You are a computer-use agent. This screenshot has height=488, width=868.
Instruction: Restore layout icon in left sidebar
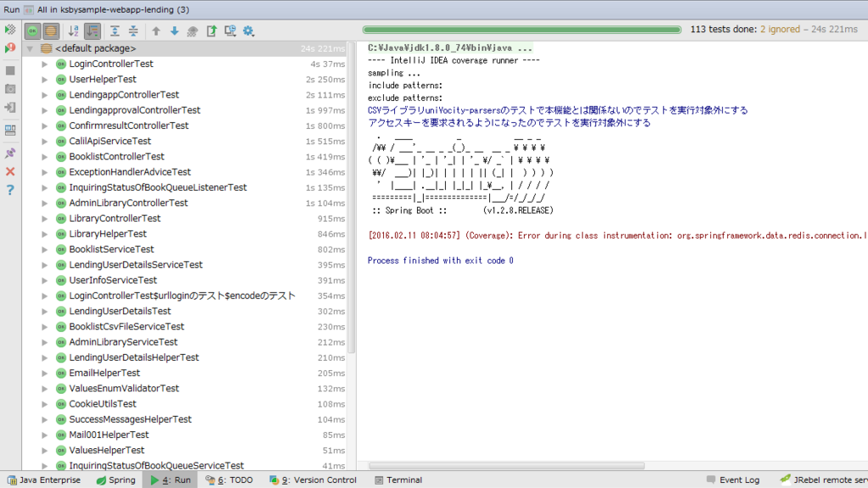click(10, 130)
